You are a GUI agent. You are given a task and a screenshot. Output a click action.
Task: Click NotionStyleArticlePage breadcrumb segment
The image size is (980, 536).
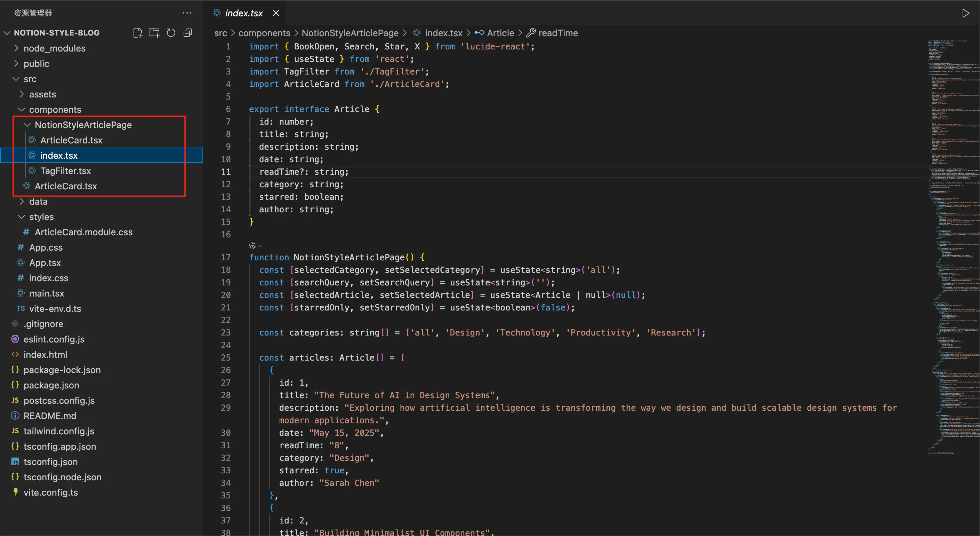point(350,33)
